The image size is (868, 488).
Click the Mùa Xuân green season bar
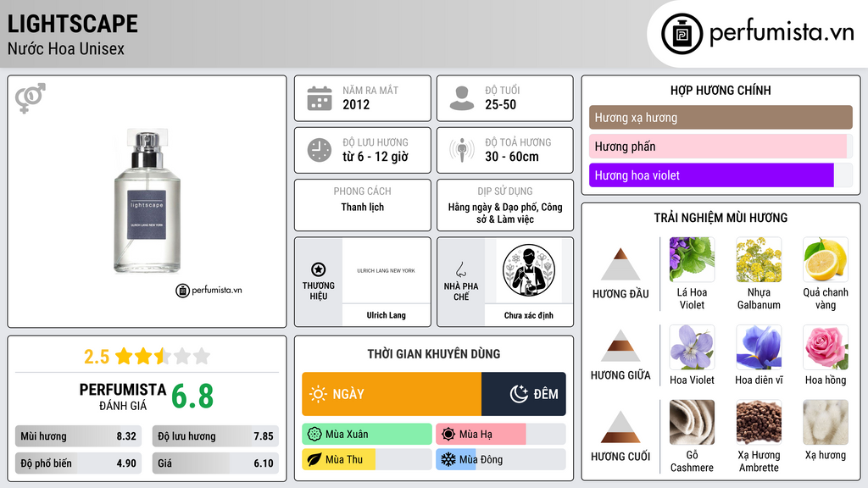tap(367, 435)
